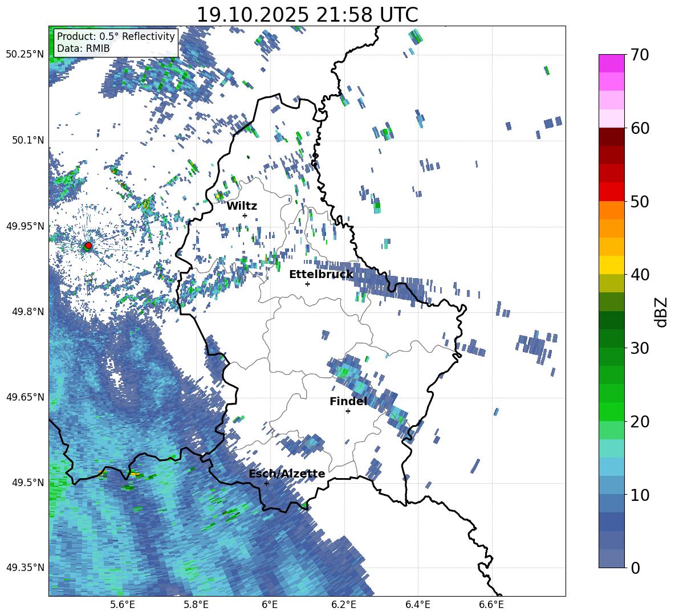Click the Ettelbruck city label
The image size is (675, 616).
click(321, 275)
